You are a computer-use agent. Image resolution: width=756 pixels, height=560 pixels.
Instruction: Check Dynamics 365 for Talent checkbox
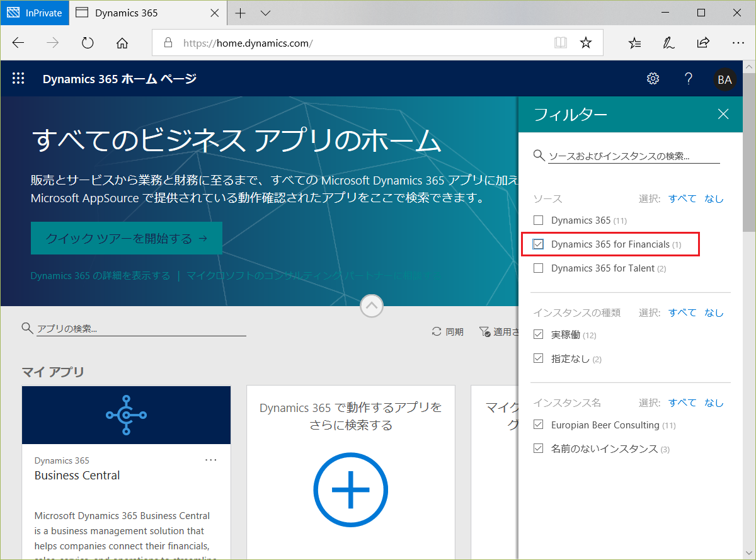pyautogui.click(x=538, y=268)
